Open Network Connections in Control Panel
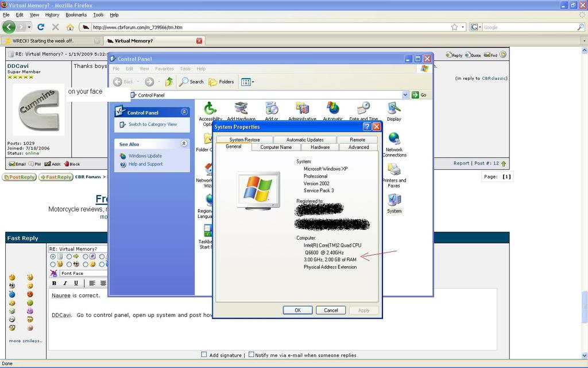 394,144
